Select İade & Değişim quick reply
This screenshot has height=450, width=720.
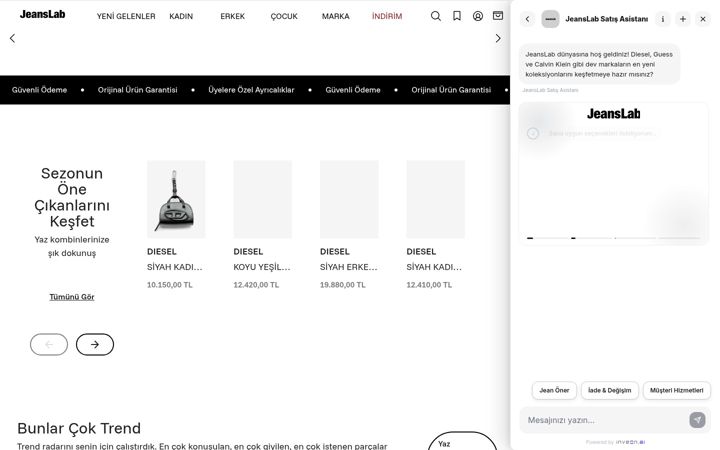(x=609, y=390)
